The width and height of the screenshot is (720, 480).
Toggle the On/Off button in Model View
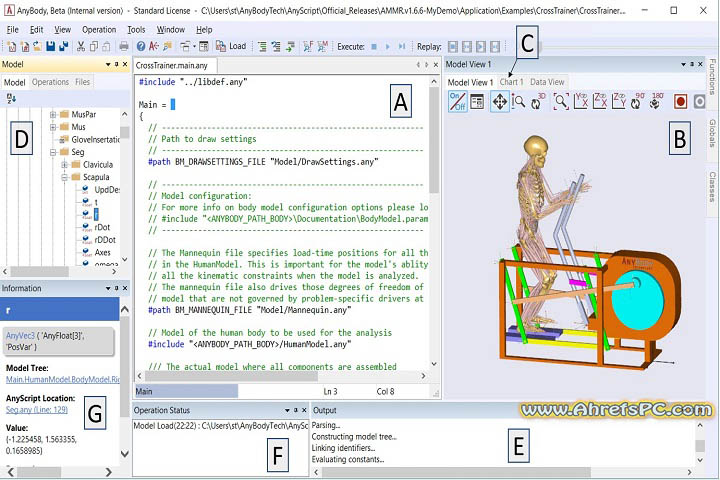(457, 102)
